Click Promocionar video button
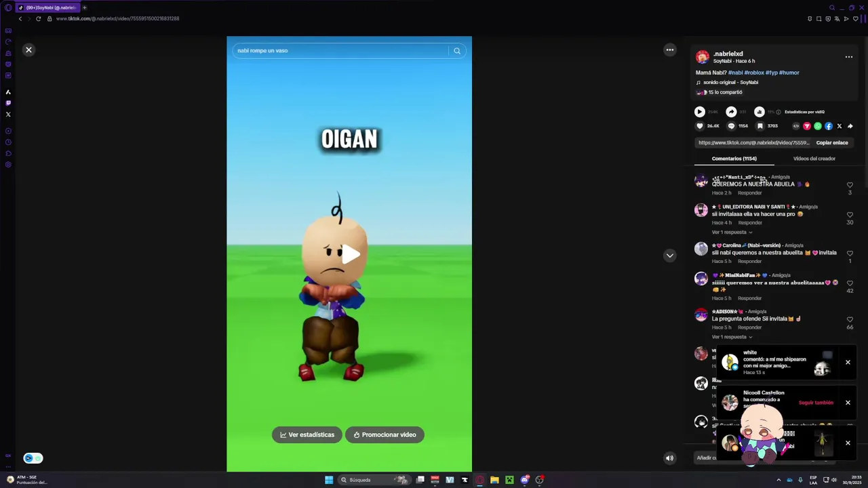Screen dimensions: 868x488 (x=384, y=434)
